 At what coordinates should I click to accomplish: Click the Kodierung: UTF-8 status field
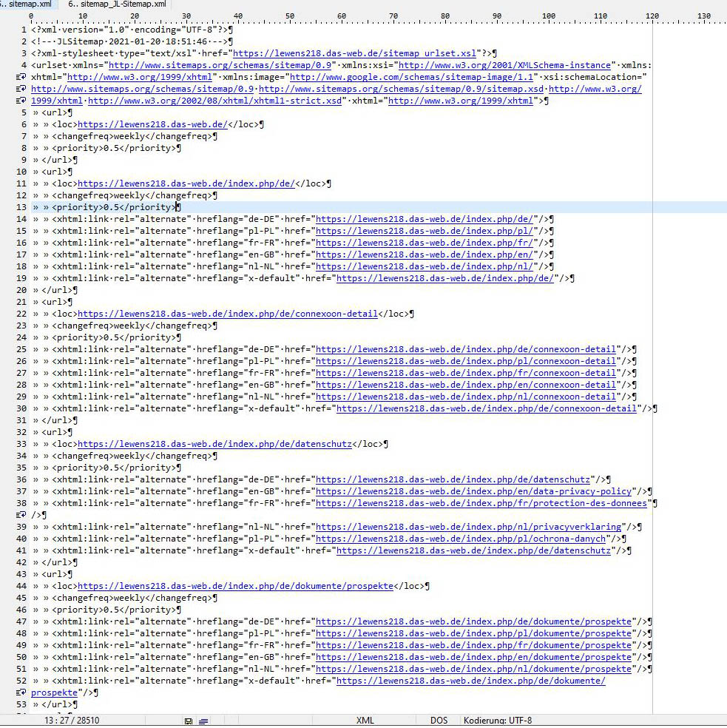497,721
